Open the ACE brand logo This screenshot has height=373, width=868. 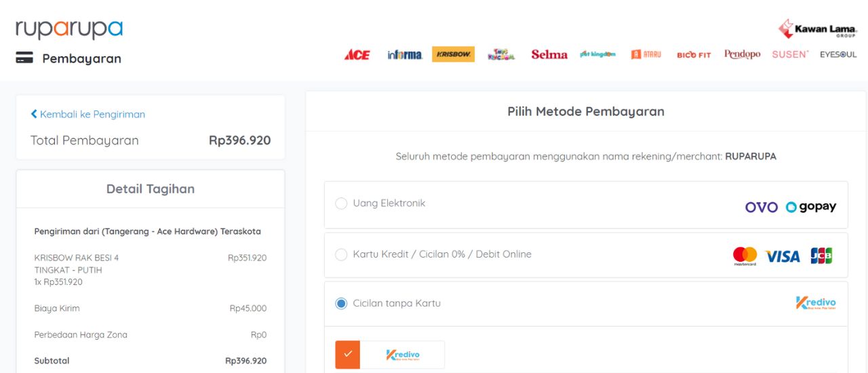[x=357, y=55]
